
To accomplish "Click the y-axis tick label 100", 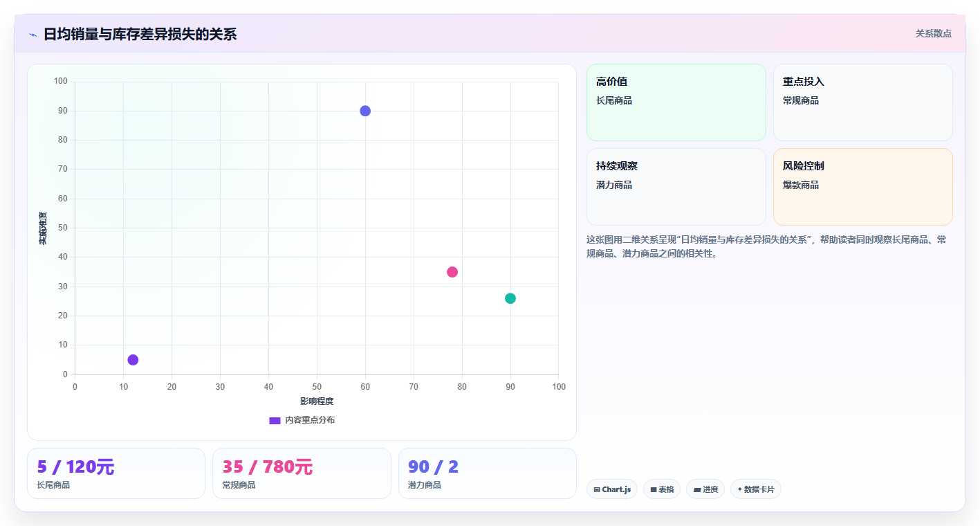I will (61, 82).
